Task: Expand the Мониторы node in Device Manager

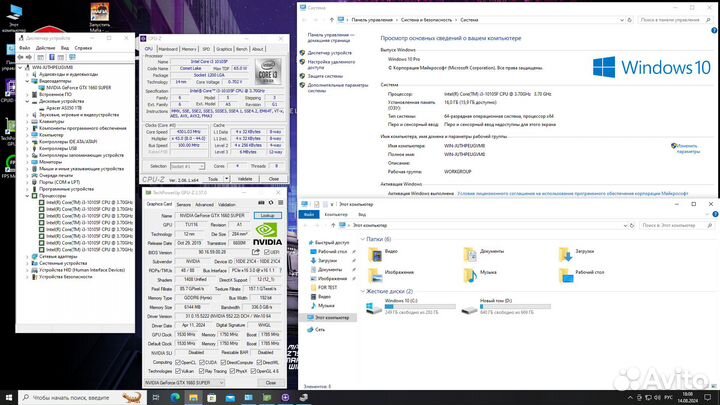Action: pos(27,162)
